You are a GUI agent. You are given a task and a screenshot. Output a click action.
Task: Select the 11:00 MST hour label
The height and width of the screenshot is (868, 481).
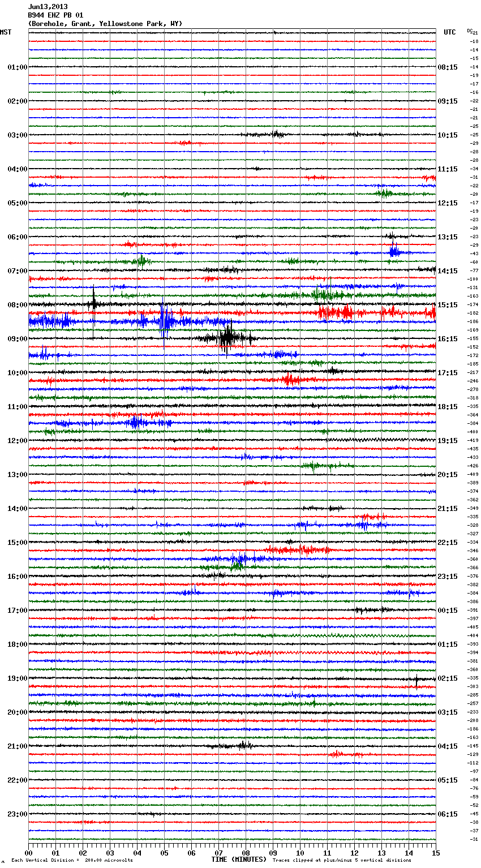[17, 407]
